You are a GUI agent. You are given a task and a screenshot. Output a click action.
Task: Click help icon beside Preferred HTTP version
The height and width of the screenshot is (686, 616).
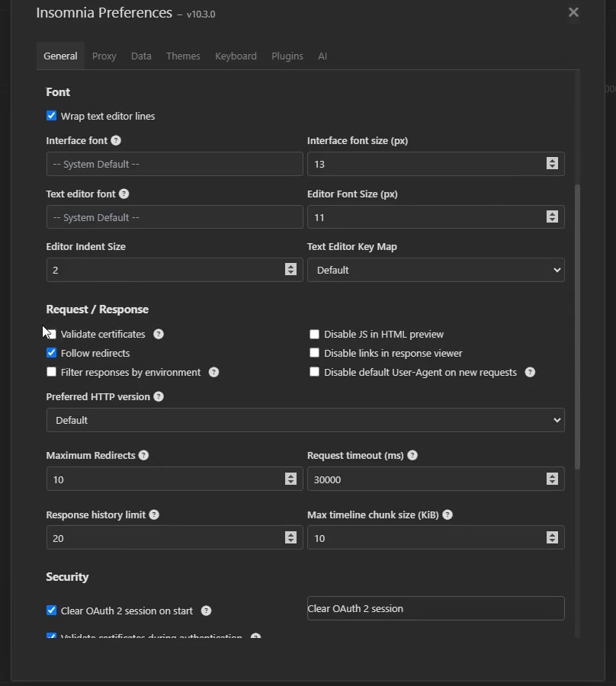(x=159, y=396)
